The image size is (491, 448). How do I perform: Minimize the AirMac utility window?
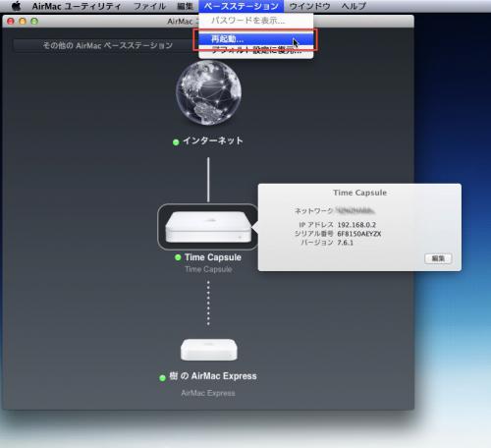pos(23,22)
